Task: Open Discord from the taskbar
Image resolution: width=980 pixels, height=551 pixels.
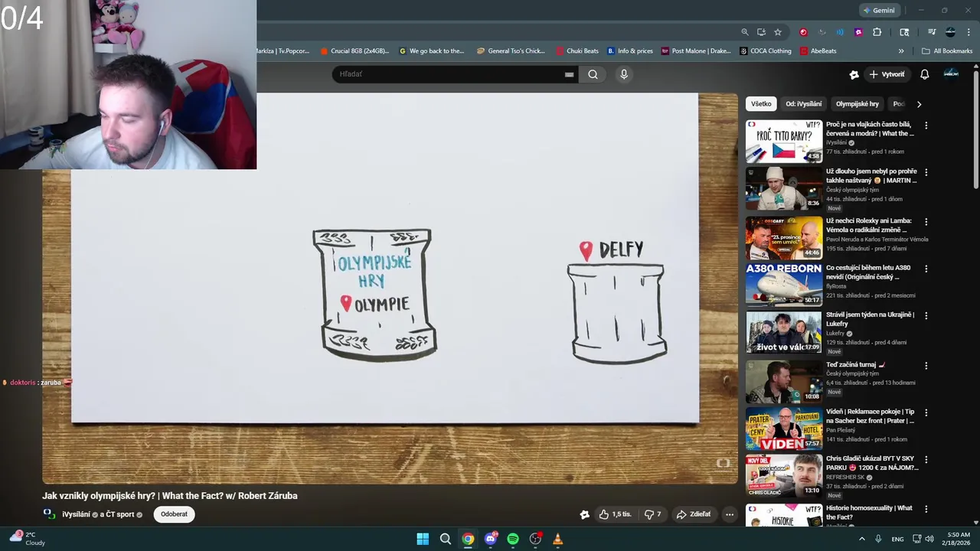Action: click(491, 539)
